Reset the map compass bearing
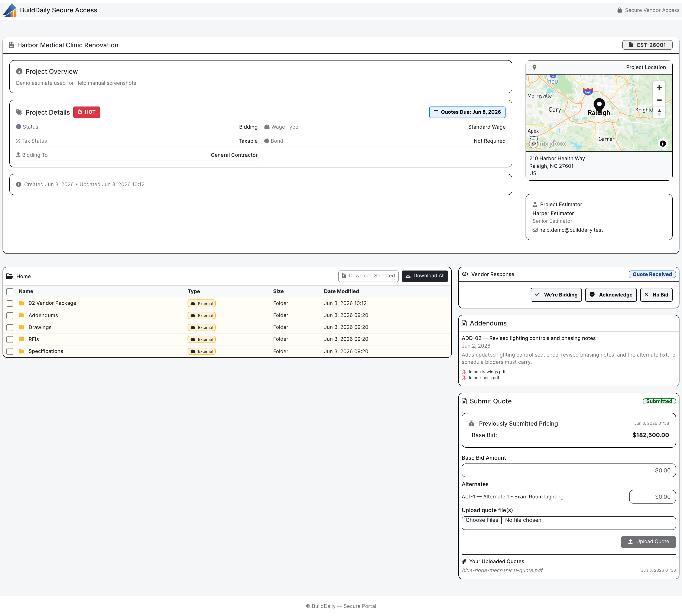 pos(659,112)
